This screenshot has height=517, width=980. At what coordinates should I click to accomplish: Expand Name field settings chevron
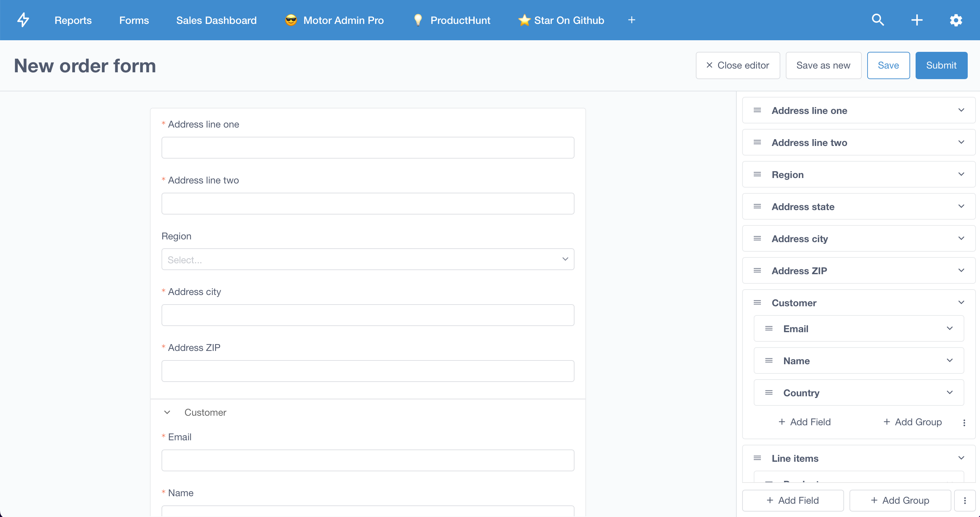950,360
